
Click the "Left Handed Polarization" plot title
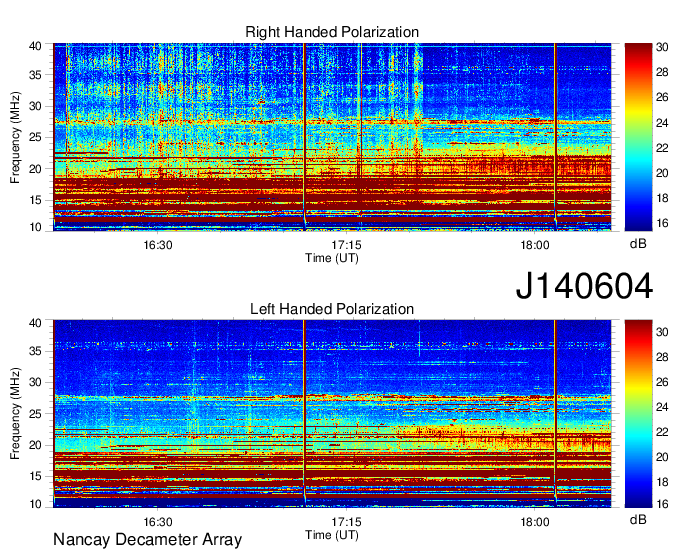click(x=332, y=309)
